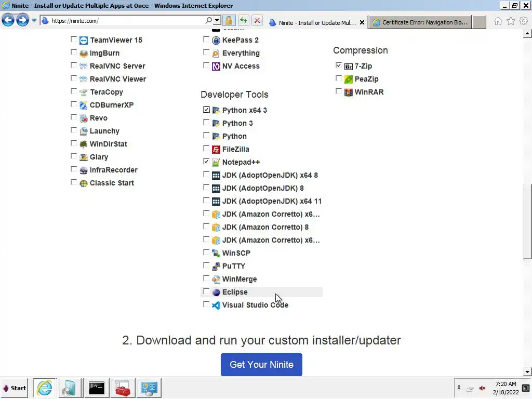Viewport: 532px width, 399px height.
Task: Click the Notepad++ icon
Action: 216,163
